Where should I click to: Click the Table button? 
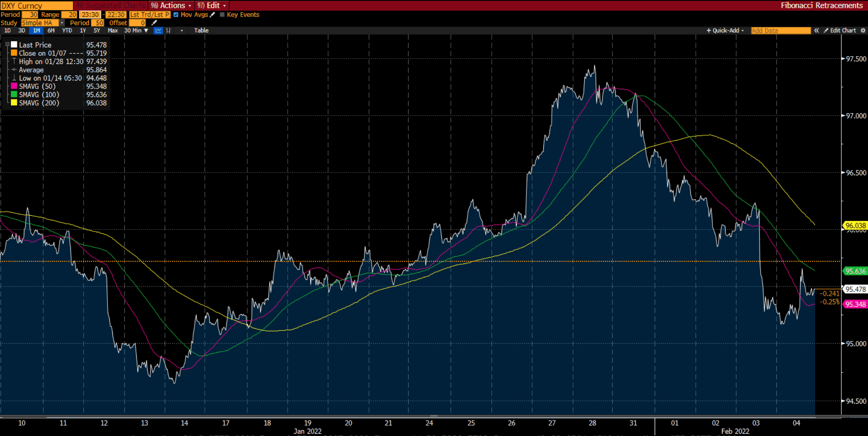(201, 30)
